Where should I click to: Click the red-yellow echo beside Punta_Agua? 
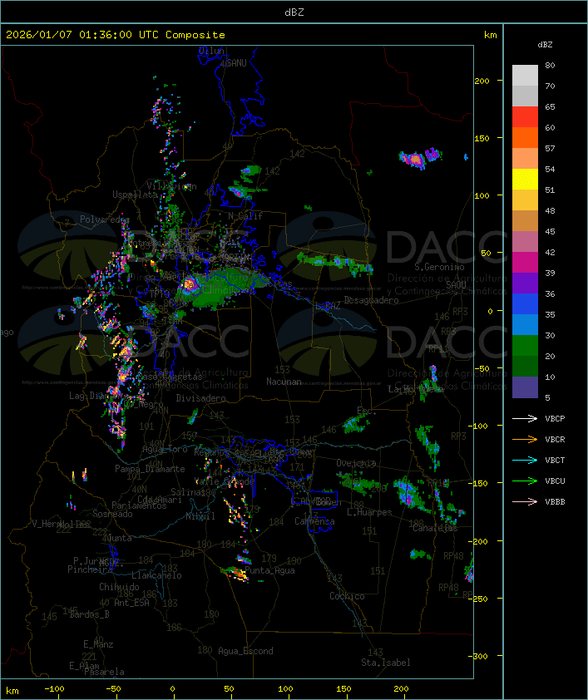coord(235,574)
